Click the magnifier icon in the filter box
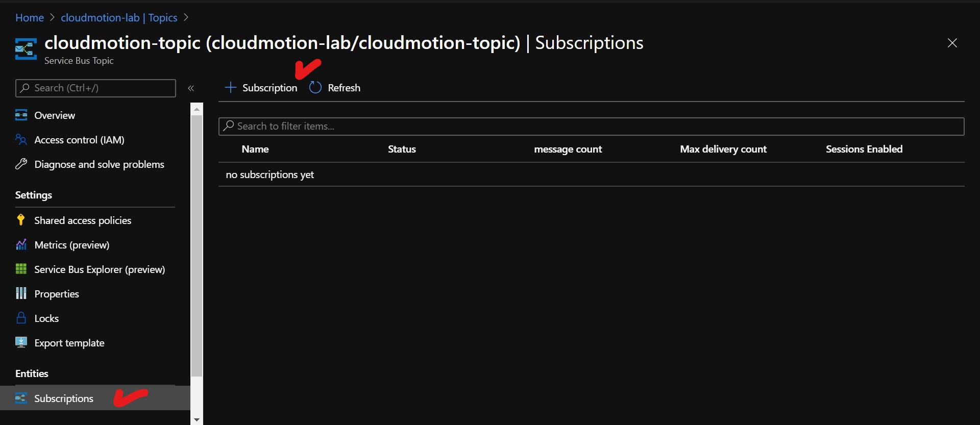Image resolution: width=980 pixels, height=425 pixels. 229,126
